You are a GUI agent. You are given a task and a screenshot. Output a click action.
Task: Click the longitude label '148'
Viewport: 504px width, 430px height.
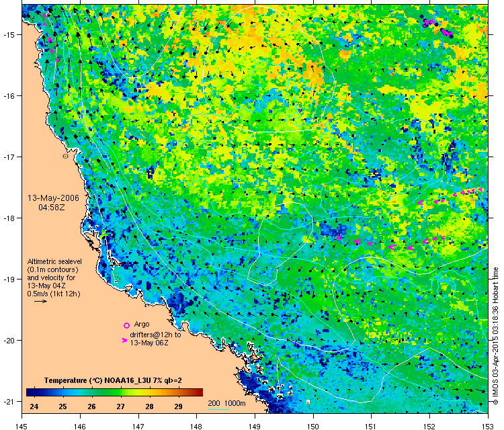pyautogui.click(x=196, y=426)
